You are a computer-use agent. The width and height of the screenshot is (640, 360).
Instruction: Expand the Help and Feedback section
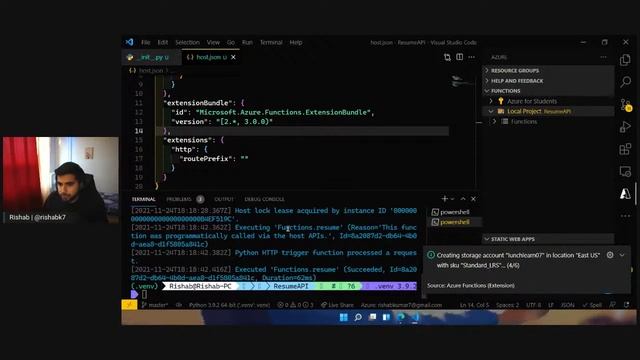[548, 81]
